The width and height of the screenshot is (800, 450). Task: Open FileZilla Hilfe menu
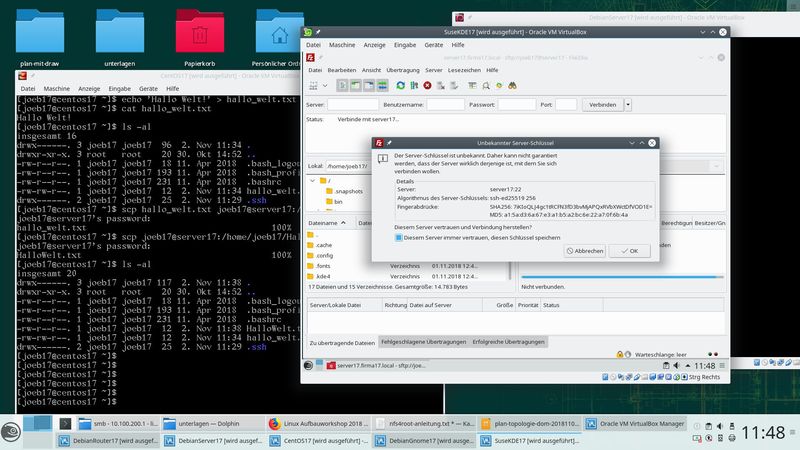click(x=492, y=70)
